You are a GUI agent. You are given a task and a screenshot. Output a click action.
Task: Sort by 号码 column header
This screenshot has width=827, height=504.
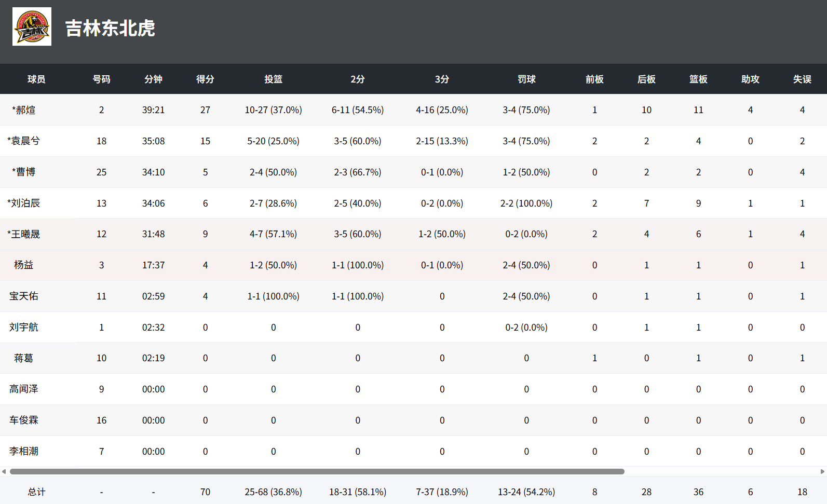coord(101,79)
